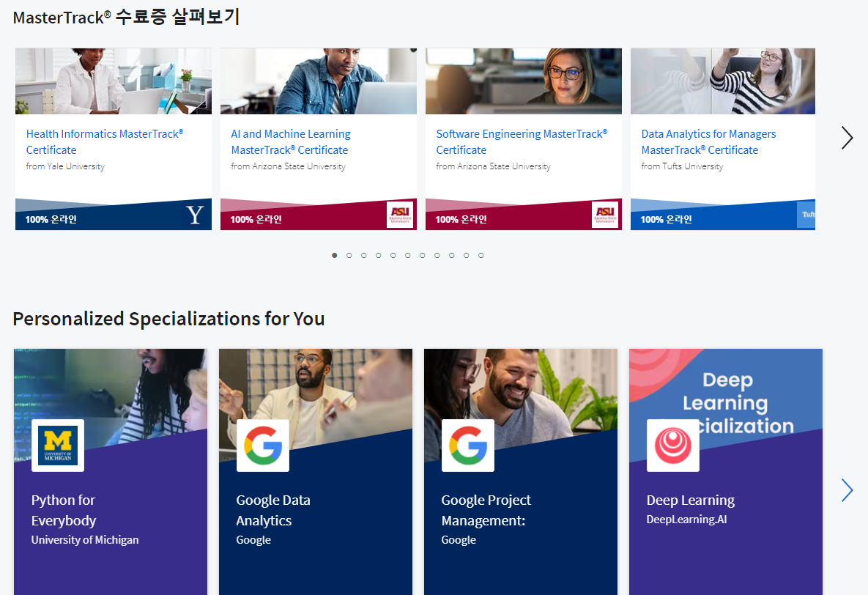The width and height of the screenshot is (868, 595).
Task: Open the Deep Learning specialization title
Action: coord(690,500)
